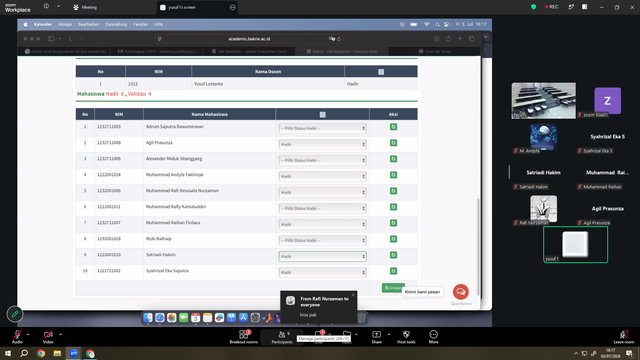The image size is (640, 360).
Task: Switch to the Meeting tab
Action: click(x=85, y=7)
